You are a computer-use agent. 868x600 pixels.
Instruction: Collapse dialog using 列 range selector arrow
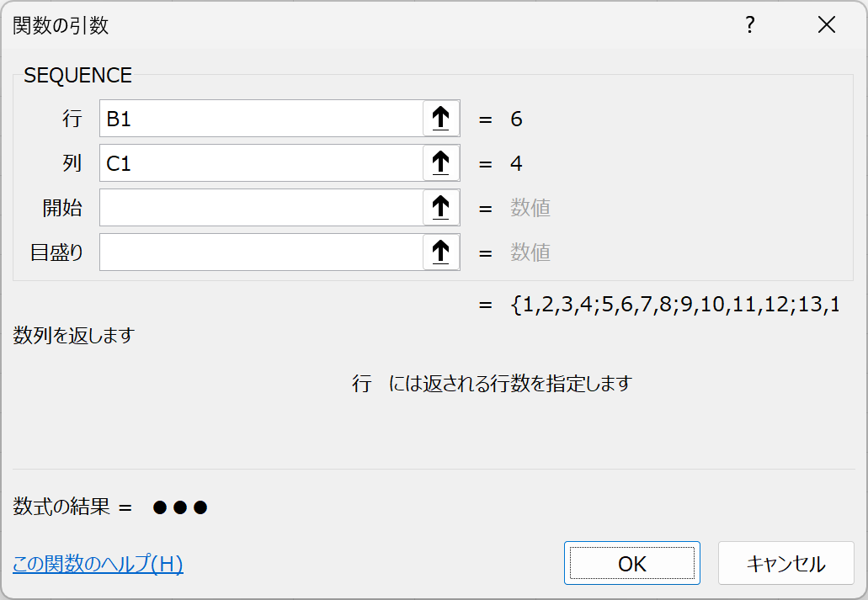coord(440,162)
